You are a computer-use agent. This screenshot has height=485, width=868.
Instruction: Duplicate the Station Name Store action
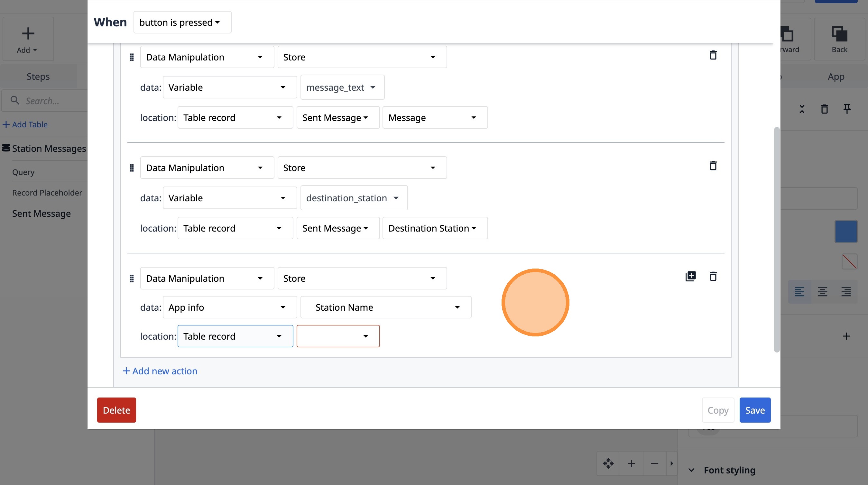[690, 276]
